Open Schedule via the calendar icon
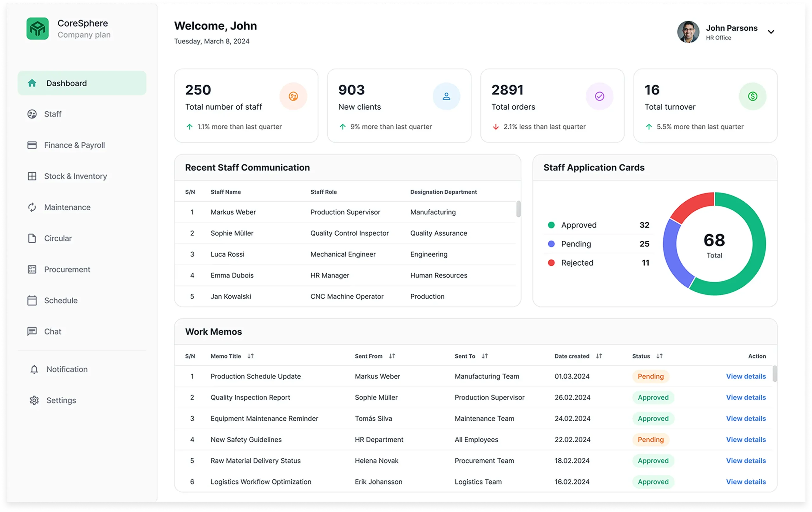Image resolution: width=812 pixels, height=512 pixels. [32, 300]
